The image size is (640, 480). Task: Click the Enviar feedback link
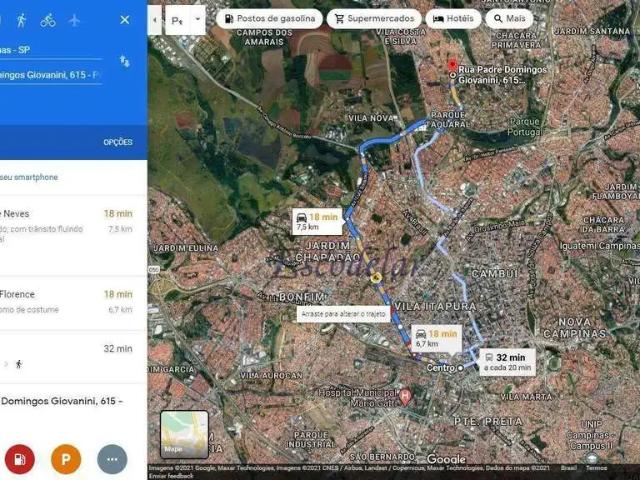click(171, 476)
